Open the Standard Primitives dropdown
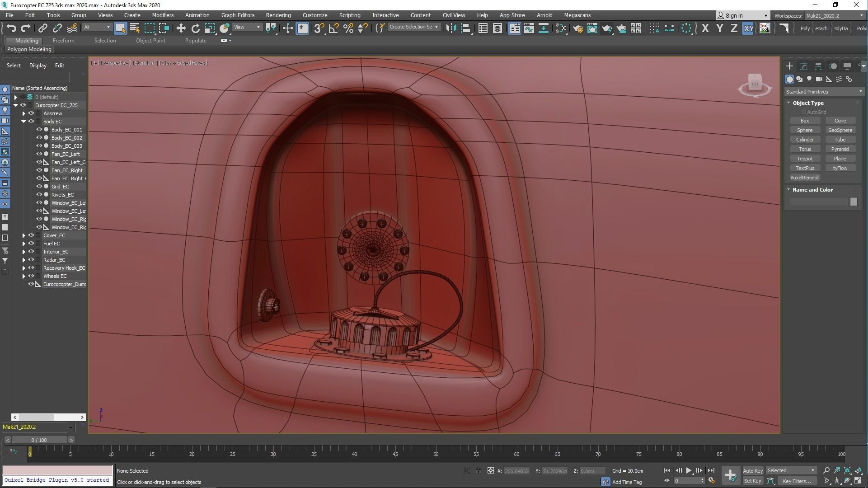Viewport: 868px width, 488px height. (x=824, y=92)
